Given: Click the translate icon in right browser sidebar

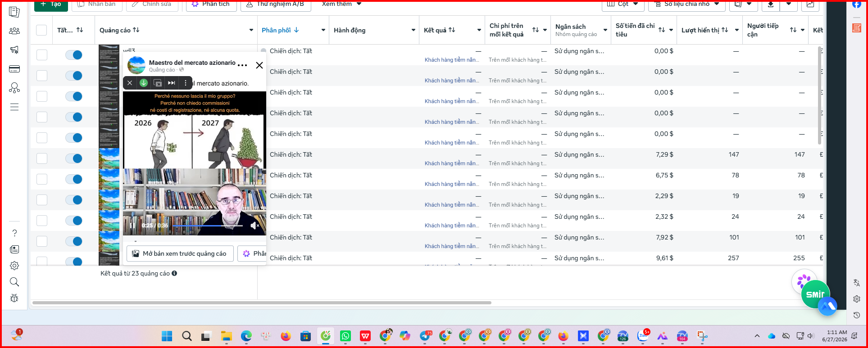Looking at the screenshot, I should (857, 283).
